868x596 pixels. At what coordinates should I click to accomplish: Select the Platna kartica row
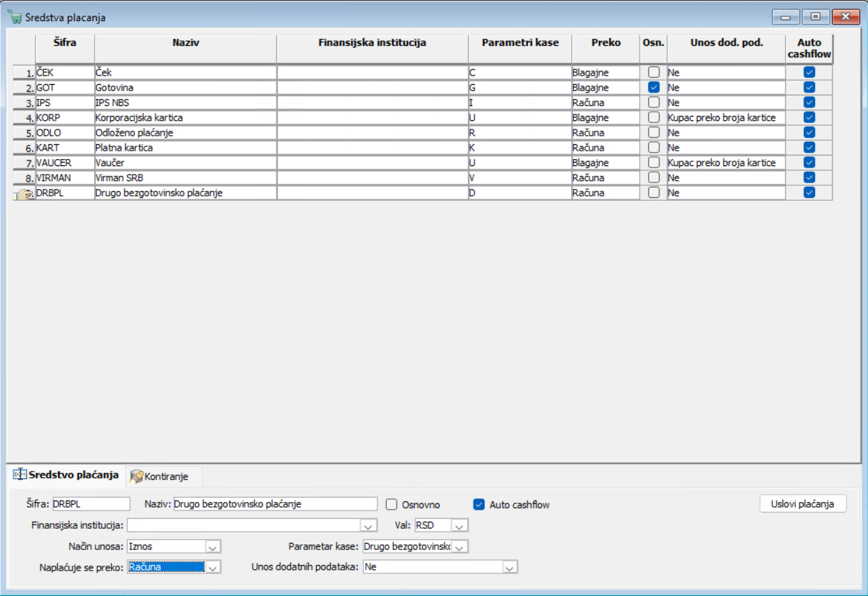[423, 148]
